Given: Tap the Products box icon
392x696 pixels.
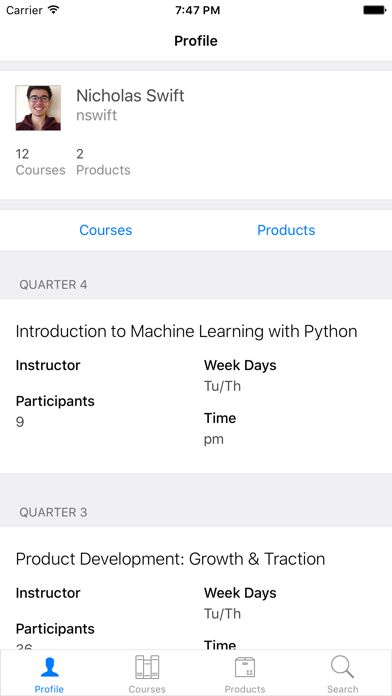Looking at the screenshot, I should click(x=245, y=668).
